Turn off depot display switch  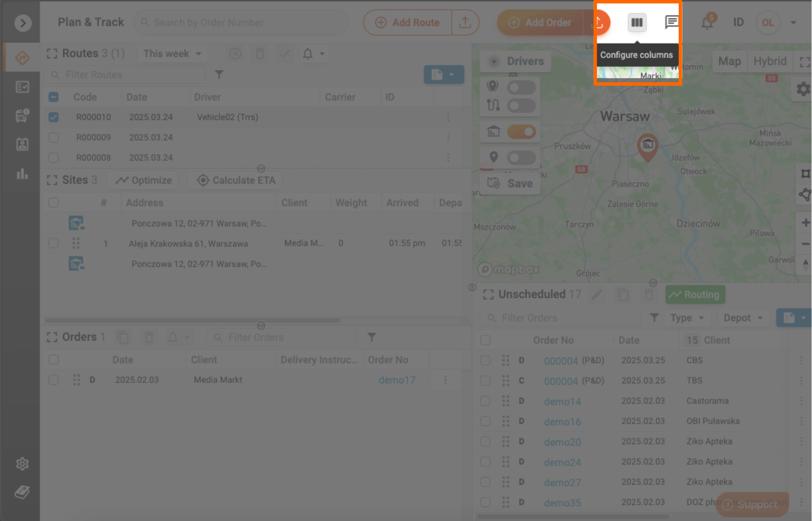point(521,132)
